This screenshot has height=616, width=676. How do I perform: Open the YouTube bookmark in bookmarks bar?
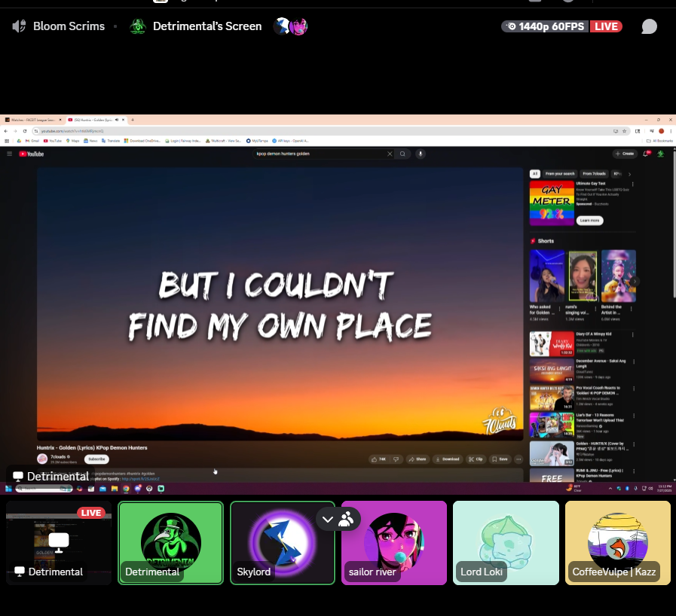point(53,141)
